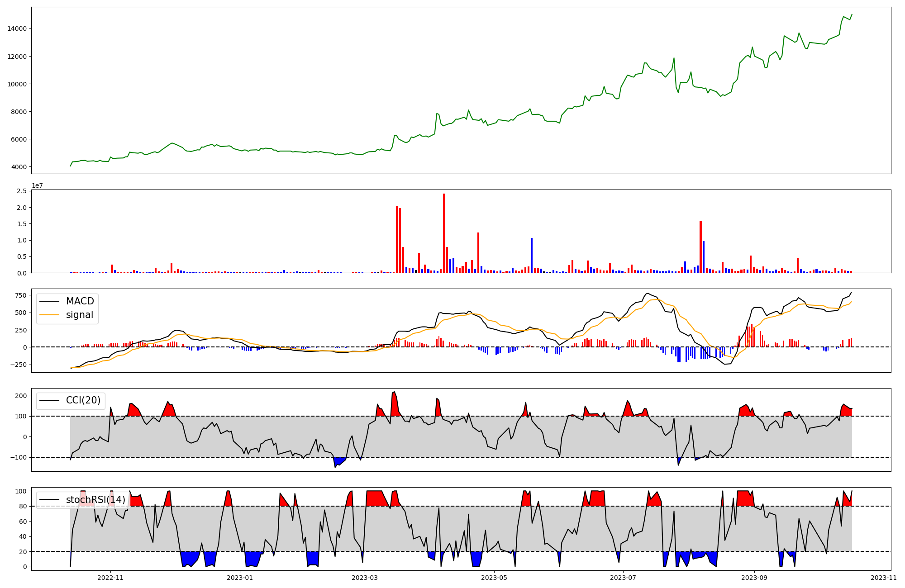Click the CCI(20) legend entry
Image resolution: width=905 pixels, height=588 pixels.
[83, 400]
